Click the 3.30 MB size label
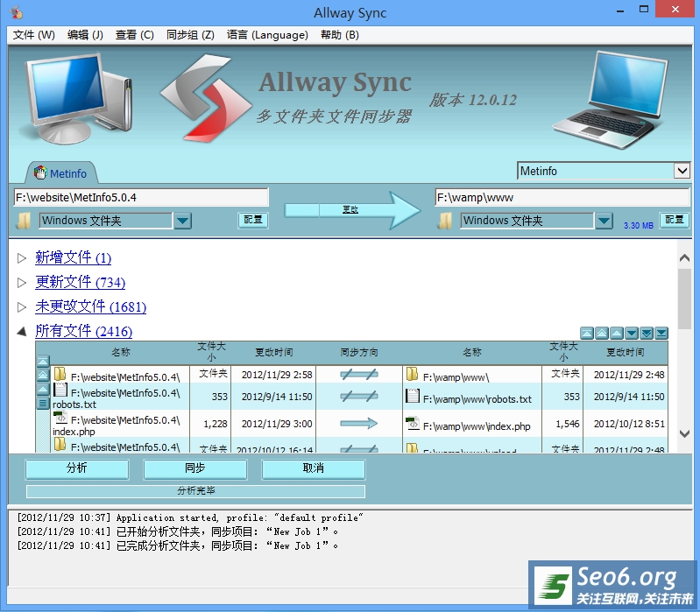The image size is (700, 612). tap(639, 226)
